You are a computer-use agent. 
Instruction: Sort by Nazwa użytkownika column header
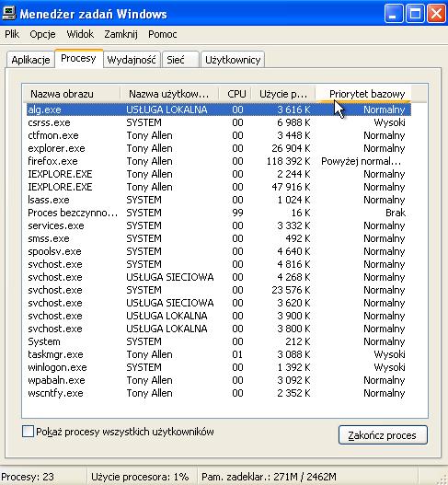pos(169,94)
